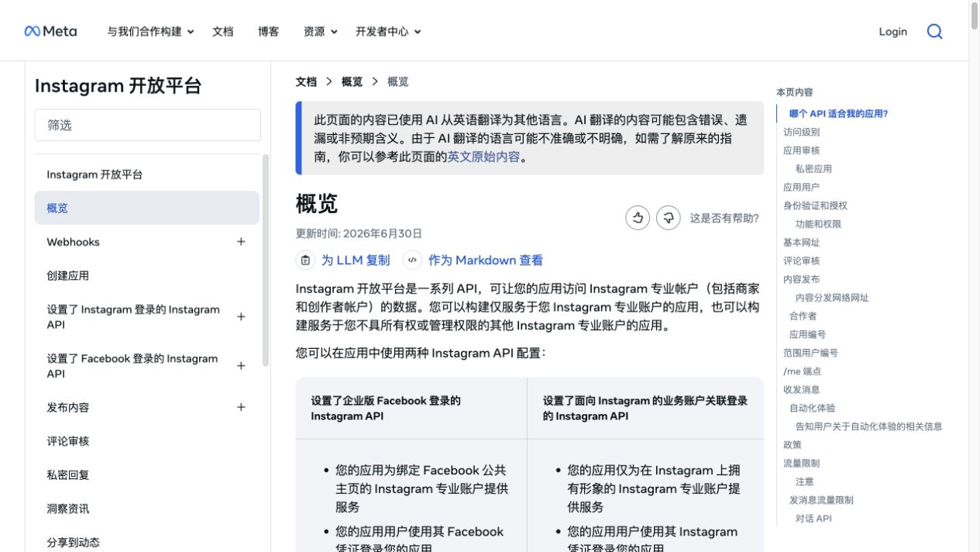This screenshot has width=980, height=552.
Task: Click the Markdown code icon
Action: pos(412,260)
